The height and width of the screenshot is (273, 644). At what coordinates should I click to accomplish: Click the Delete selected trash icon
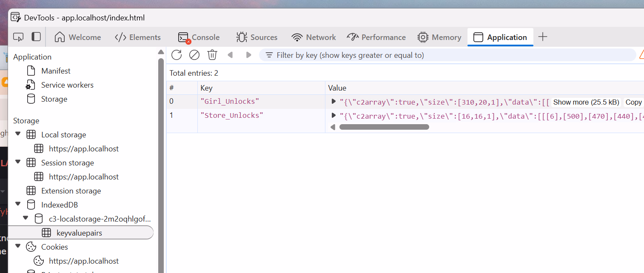point(212,55)
